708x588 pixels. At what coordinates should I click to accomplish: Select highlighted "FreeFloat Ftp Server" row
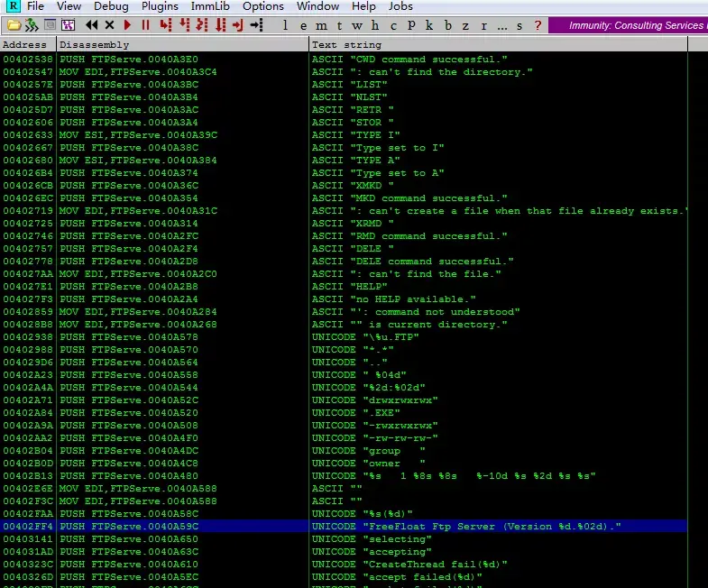(x=344, y=526)
